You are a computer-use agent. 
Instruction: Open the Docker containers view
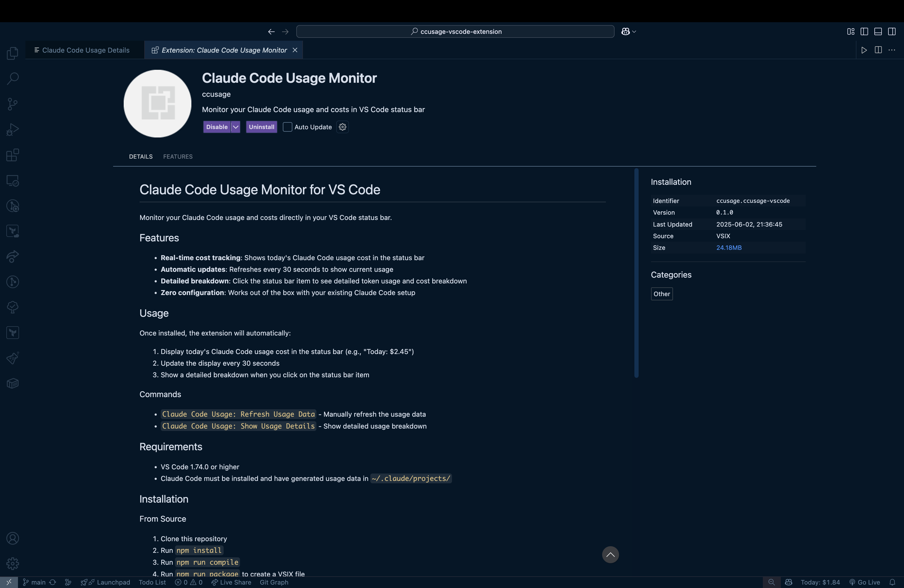[12, 384]
